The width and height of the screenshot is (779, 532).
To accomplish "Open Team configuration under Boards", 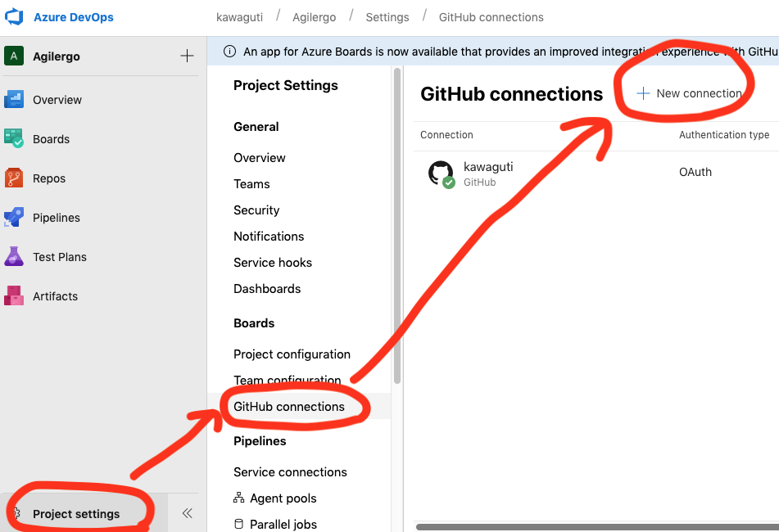I will 288,380.
